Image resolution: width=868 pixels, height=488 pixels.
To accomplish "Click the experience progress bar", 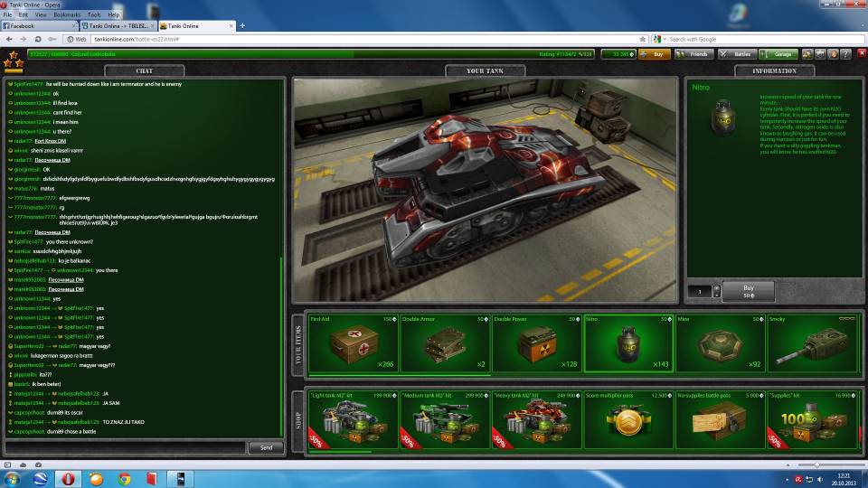I will point(310,54).
